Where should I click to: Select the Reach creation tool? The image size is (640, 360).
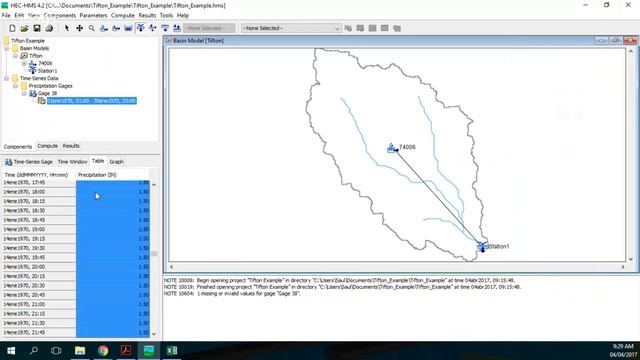pos(116,28)
